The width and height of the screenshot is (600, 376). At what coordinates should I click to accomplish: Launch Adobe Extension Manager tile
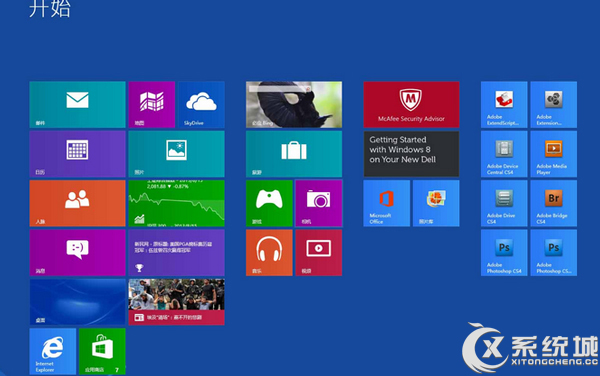[554, 104]
